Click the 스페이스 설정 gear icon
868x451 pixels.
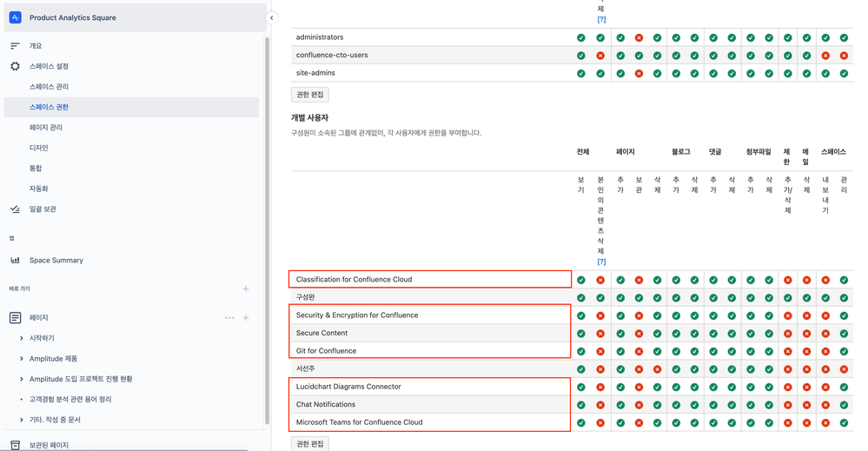pyautogui.click(x=15, y=66)
